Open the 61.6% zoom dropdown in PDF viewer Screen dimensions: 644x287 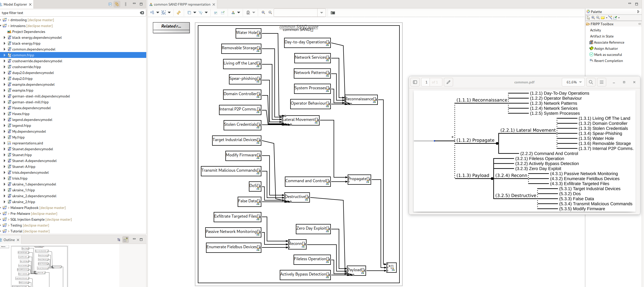click(573, 82)
